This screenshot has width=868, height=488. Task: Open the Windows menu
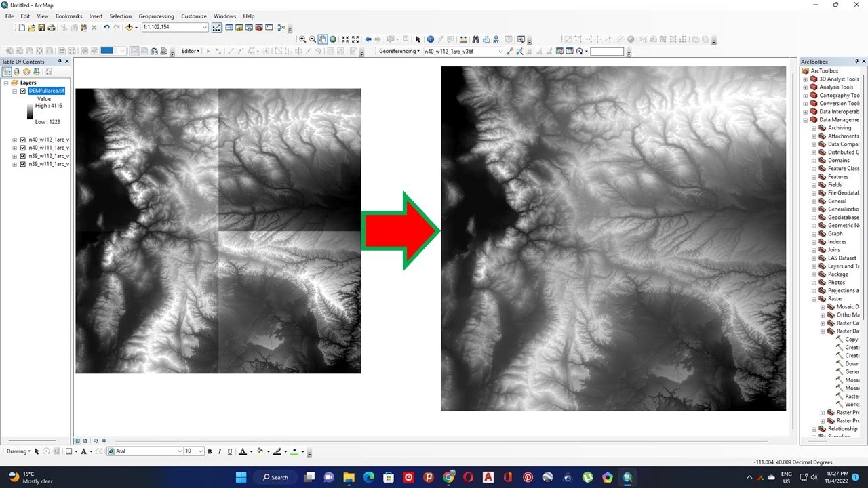tap(224, 16)
